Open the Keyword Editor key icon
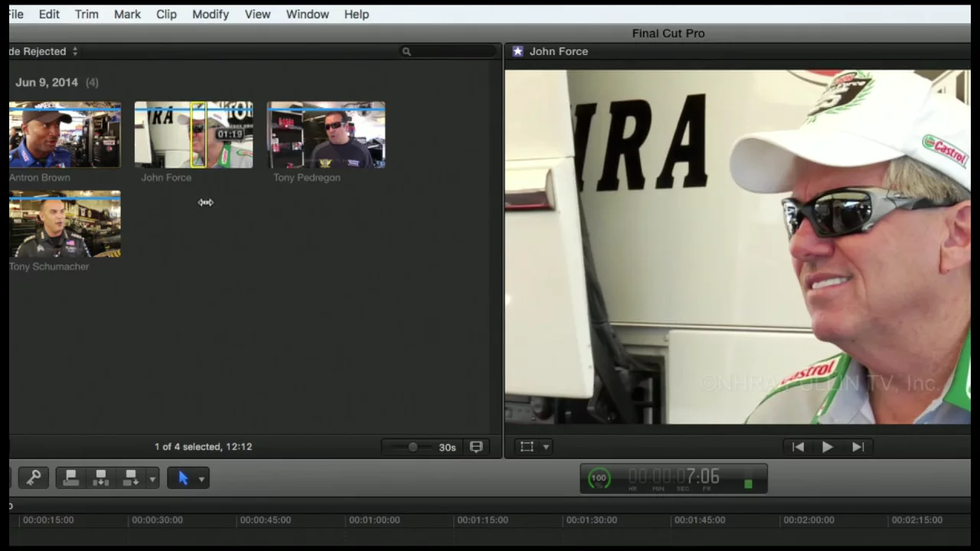Viewport: 980px width, 551px height. (x=33, y=478)
